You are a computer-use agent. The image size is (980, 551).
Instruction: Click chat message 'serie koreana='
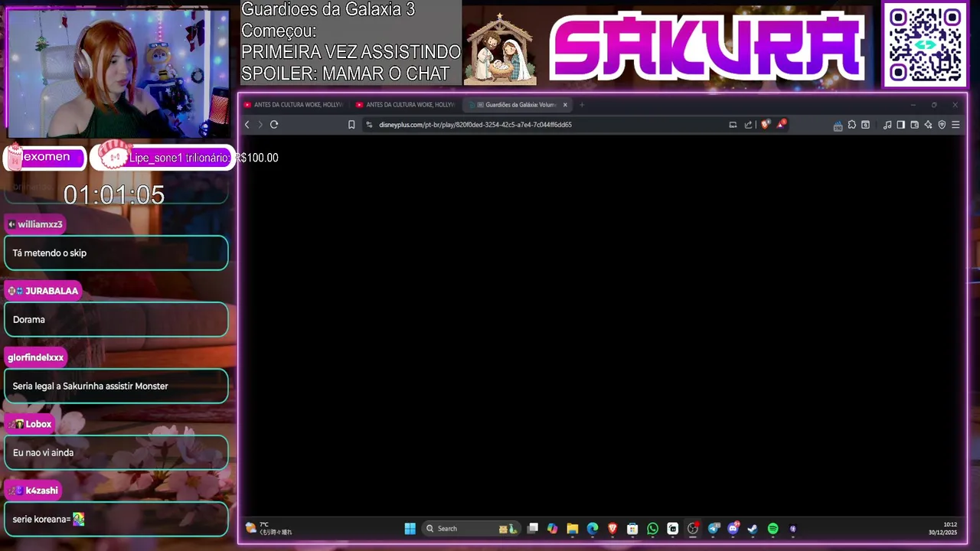[116, 520]
